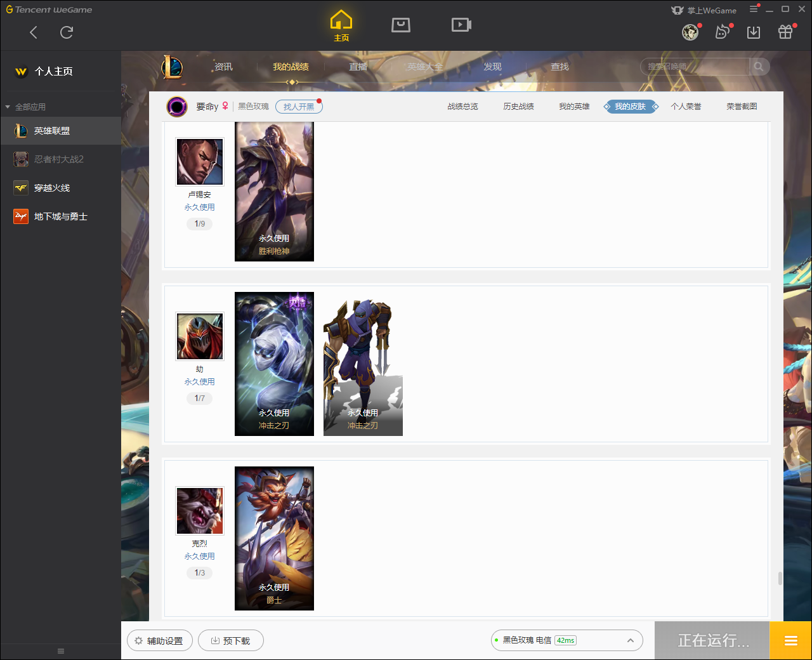Click 永久使用 link under 卢锡安
The image size is (812, 660).
click(200, 208)
